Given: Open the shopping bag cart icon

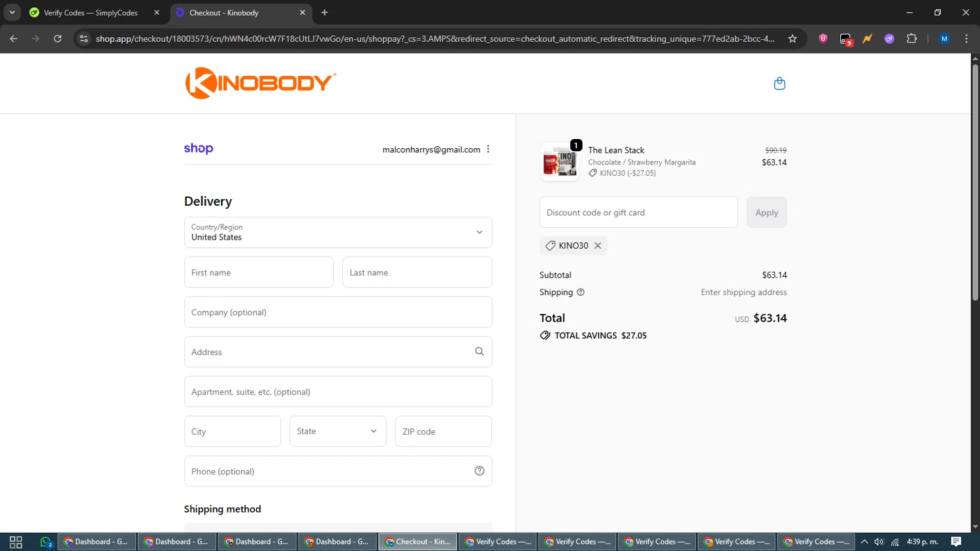Looking at the screenshot, I should [x=779, y=84].
